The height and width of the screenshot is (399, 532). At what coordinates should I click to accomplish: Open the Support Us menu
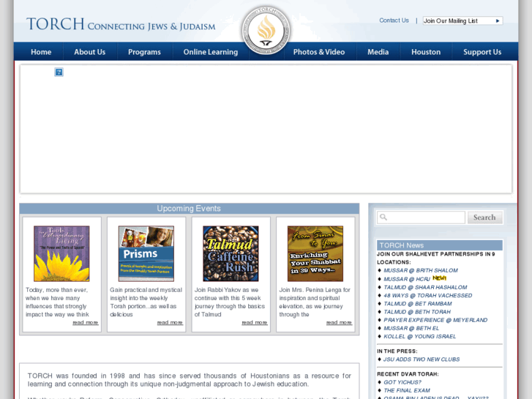pyautogui.click(x=482, y=52)
